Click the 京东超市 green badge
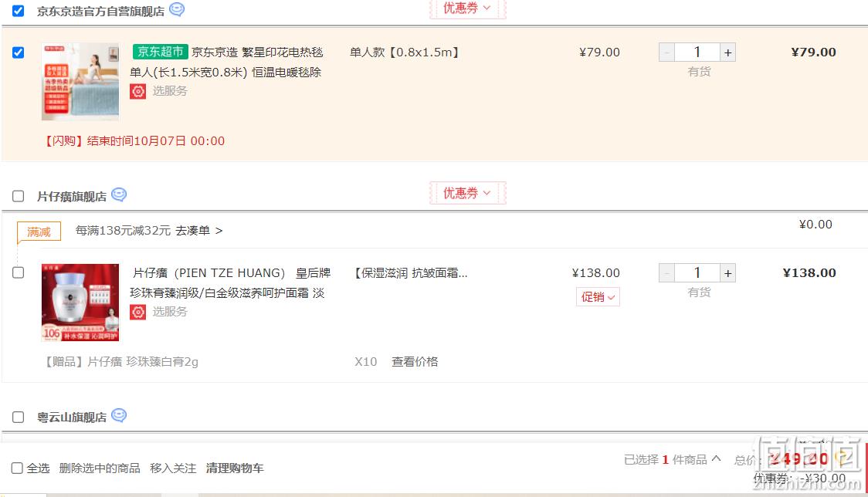 (161, 52)
